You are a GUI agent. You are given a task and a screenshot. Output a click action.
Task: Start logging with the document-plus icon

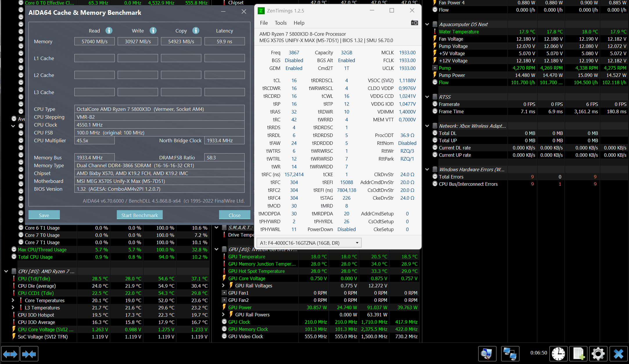578,354
